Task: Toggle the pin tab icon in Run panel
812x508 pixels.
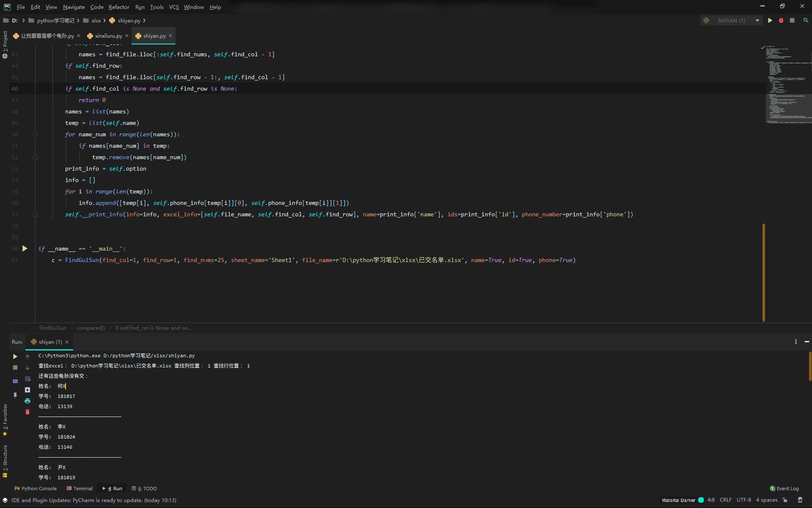Action: [15, 395]
